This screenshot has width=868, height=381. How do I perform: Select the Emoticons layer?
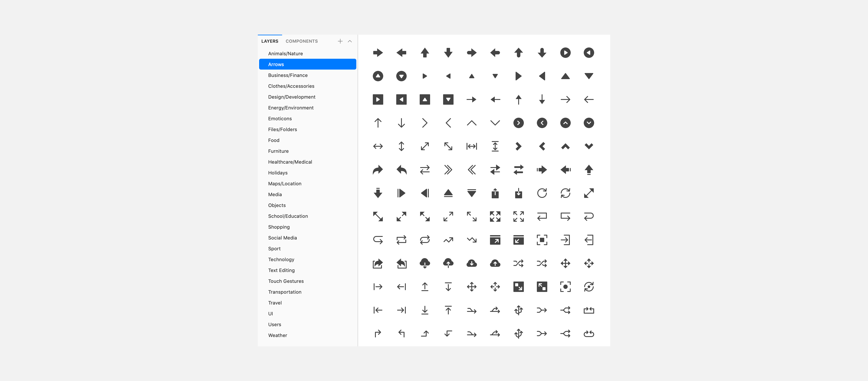tap(280, 119)
